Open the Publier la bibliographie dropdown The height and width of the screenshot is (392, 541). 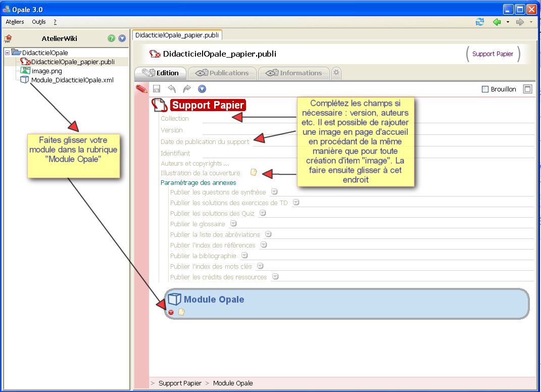[x=244, y=255]
